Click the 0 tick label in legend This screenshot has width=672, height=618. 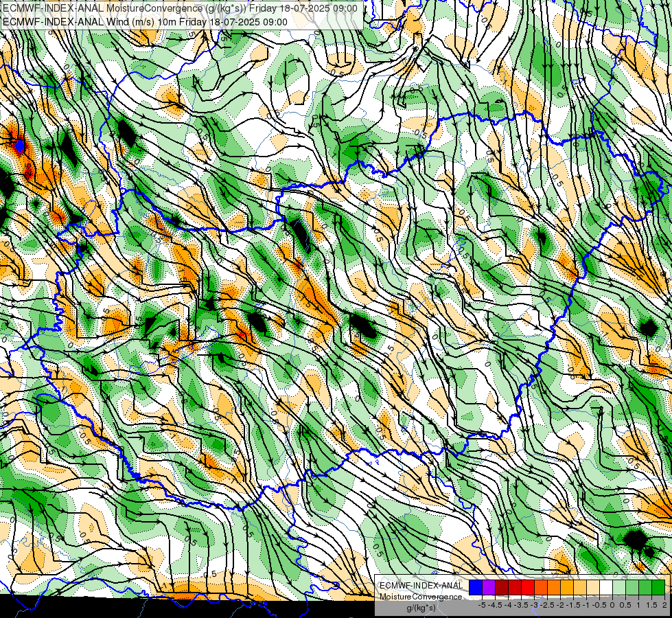[x=612, y=605]
